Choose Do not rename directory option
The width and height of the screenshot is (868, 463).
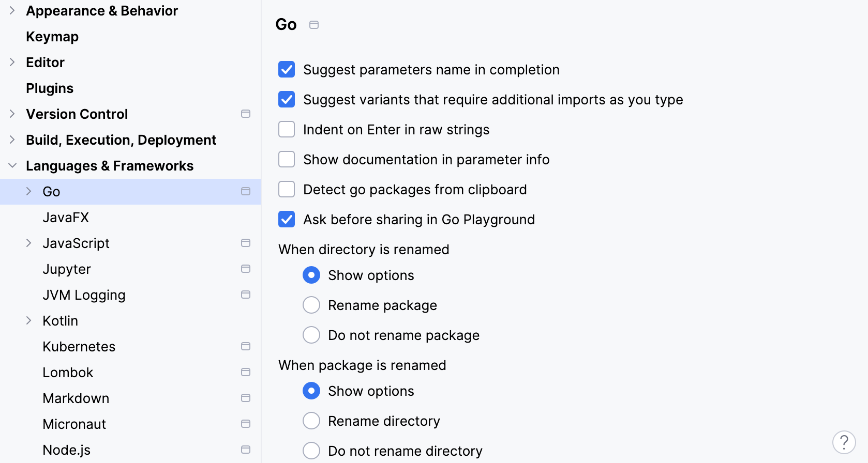click(x=311, y=451)
